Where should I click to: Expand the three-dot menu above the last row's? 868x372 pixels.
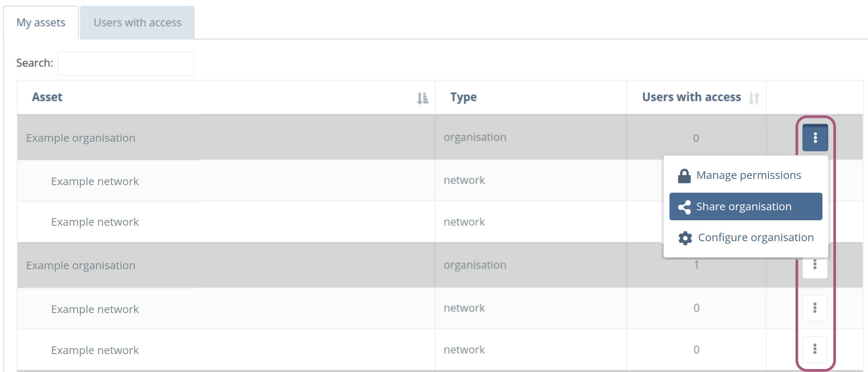click(x=815, y=308)
